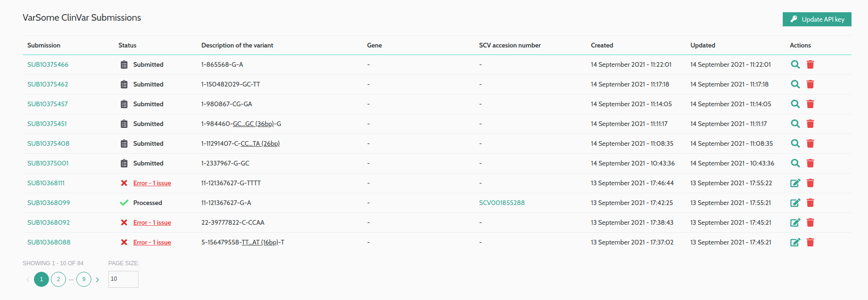Show error issue for SUB10368092
Viewport: 868px width, 300px height.
[x=152, y=222]
